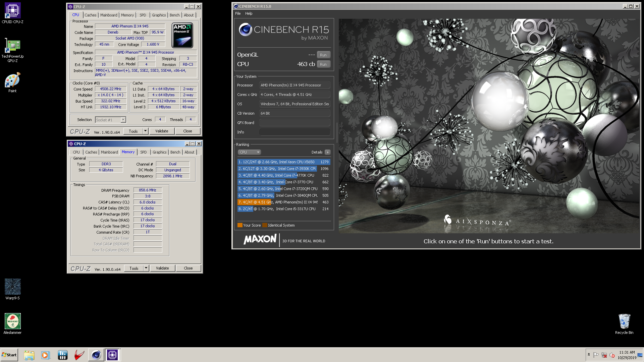The image size is (644, 362).
Task: Switch to Caches tab in top CPU-Z window
Action: (x=90, y=15)
